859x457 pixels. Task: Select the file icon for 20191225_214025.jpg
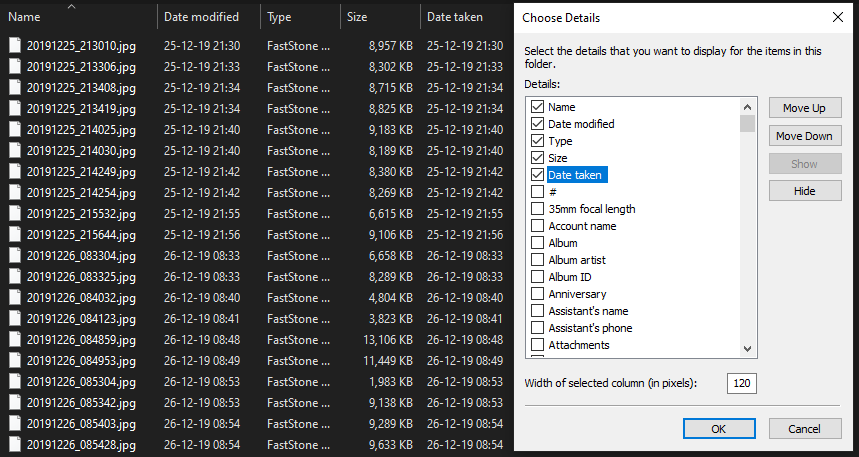click(15, 130)
